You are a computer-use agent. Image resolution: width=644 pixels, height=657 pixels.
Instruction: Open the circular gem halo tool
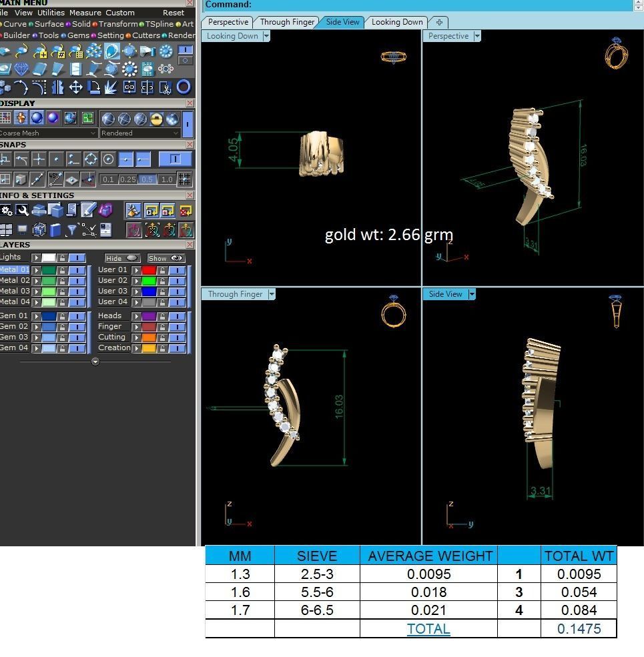[129, 69]
